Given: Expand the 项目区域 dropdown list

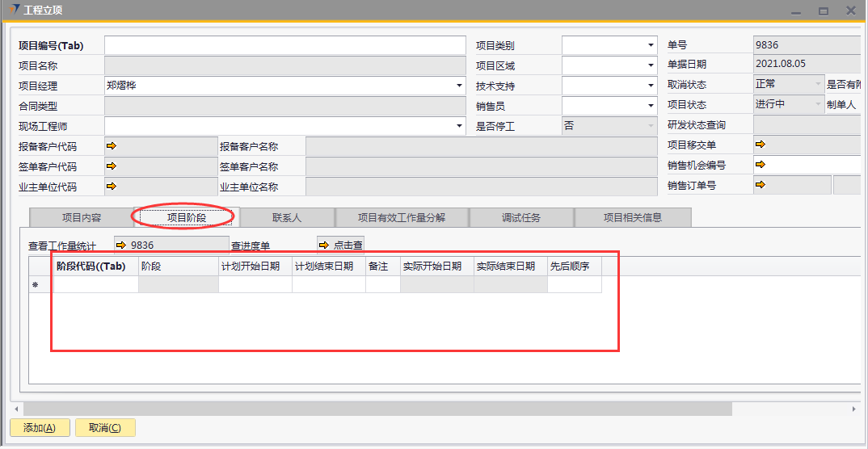Looking at the screenshot, I should [651, 65].
